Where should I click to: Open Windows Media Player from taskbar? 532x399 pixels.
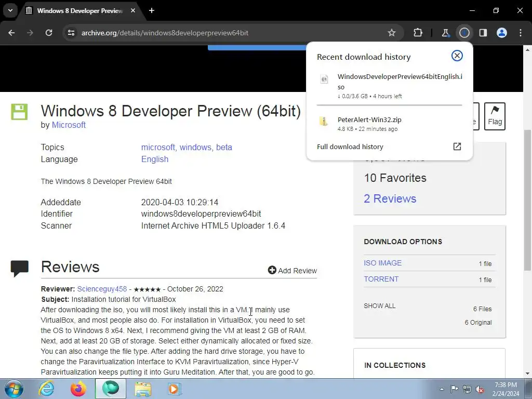point(175,389)
